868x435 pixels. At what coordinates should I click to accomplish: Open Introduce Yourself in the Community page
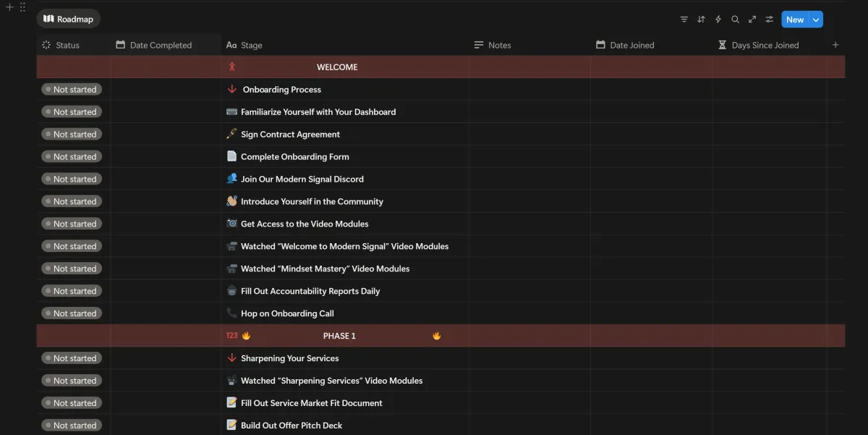coord(312,202)
